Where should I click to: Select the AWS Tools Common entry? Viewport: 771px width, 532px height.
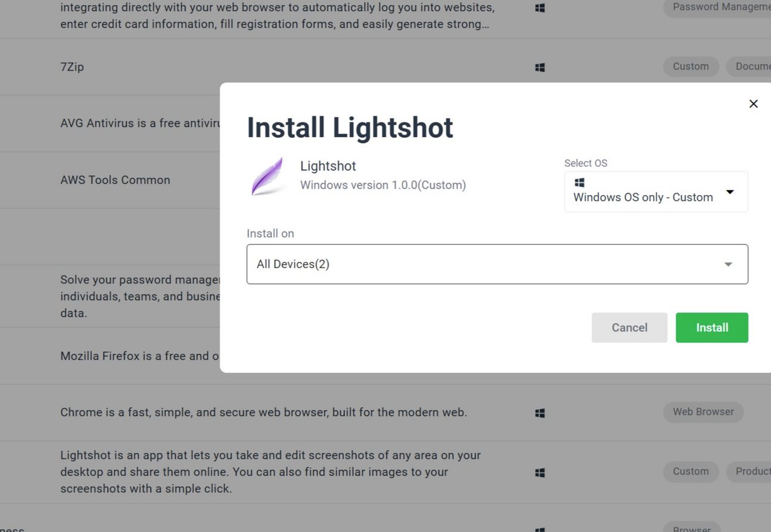(115, 180)
